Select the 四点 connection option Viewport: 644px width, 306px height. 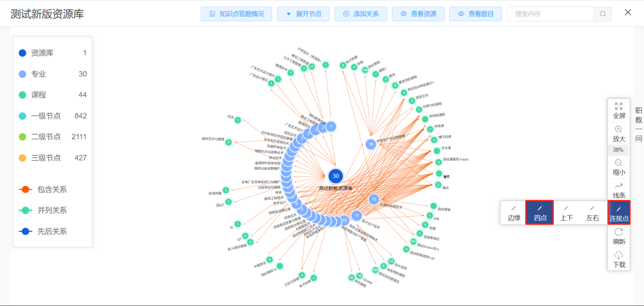pyautogui.click(x=540, y=212)
